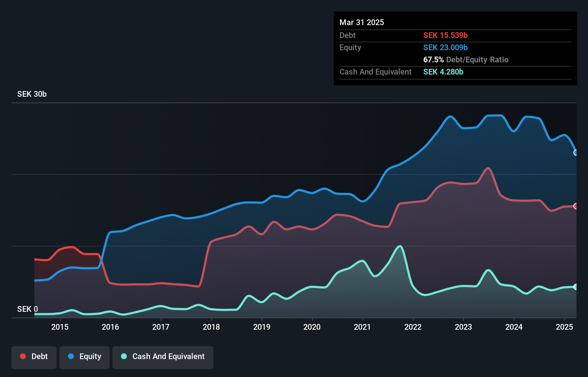Click the SEK 0 axis label
588x377 pixels.
click(x=28, y=309)
